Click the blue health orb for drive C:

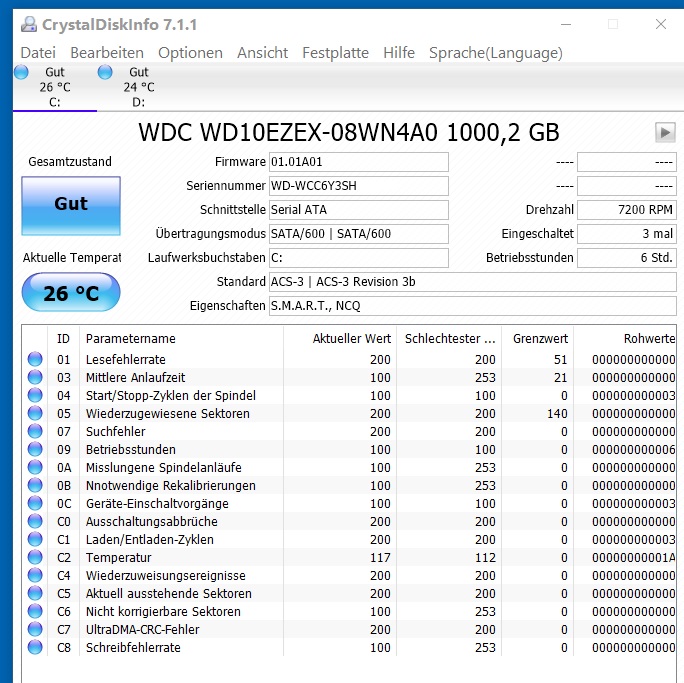point(21,72)
